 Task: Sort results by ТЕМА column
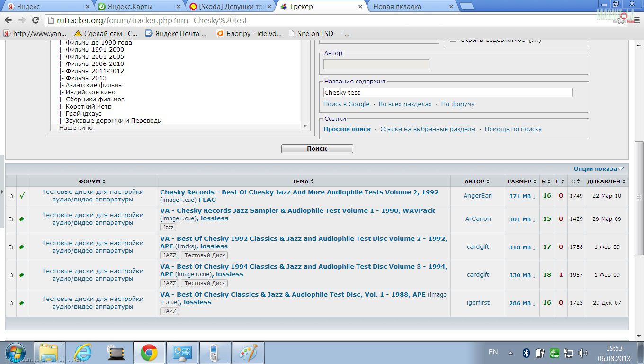tap(304, 182)
